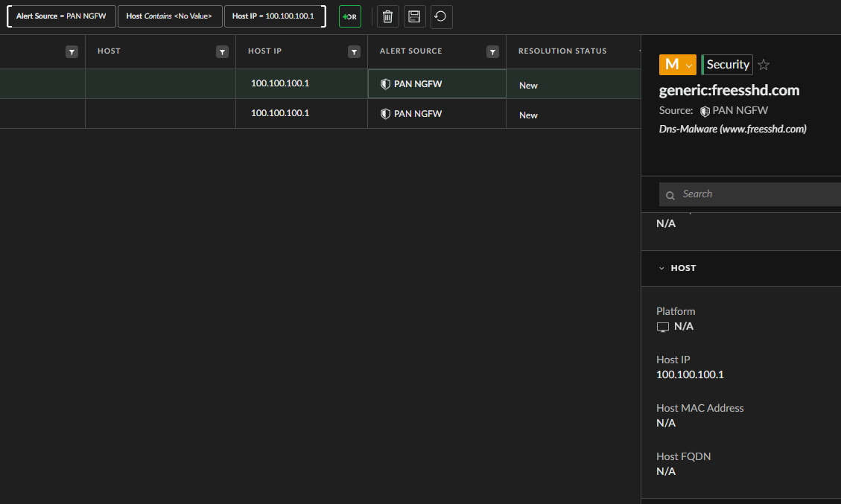Select the first PAN NGFW alert source cell
The height and width of the screenshot is (504, 841).
[x=437, y=84]
